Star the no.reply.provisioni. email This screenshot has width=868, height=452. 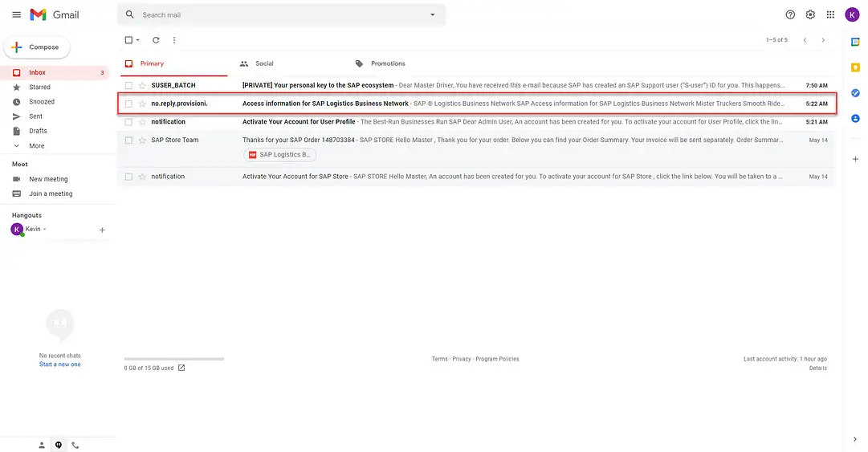[142, 104]
